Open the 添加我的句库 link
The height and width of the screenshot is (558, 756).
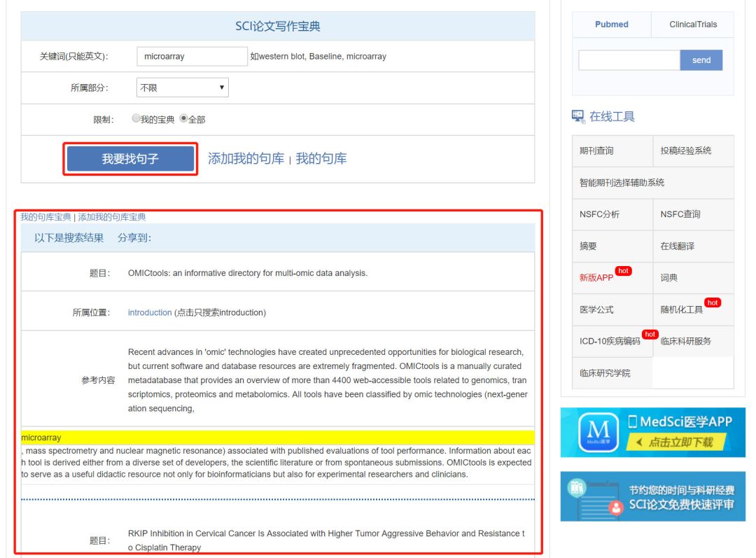point(246,159)
